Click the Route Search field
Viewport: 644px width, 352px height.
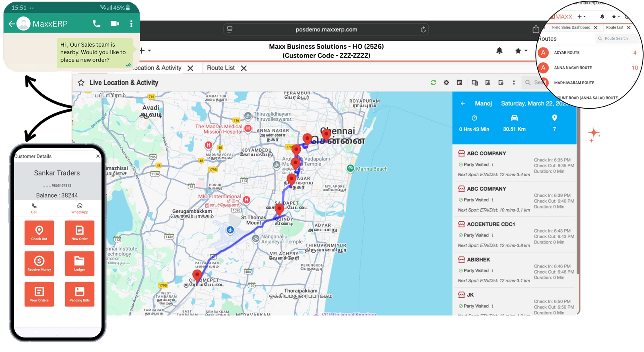coord(616,39)
